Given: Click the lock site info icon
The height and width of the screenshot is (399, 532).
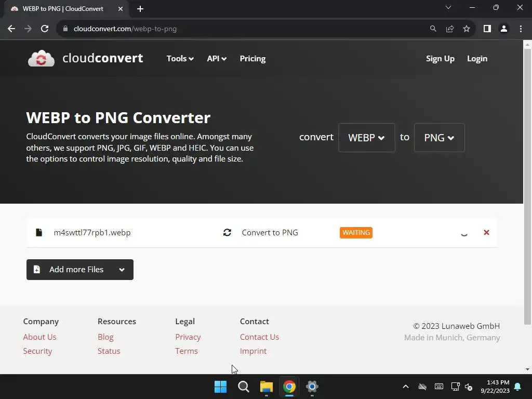Looking at the screenshot, I should (65, 29).
